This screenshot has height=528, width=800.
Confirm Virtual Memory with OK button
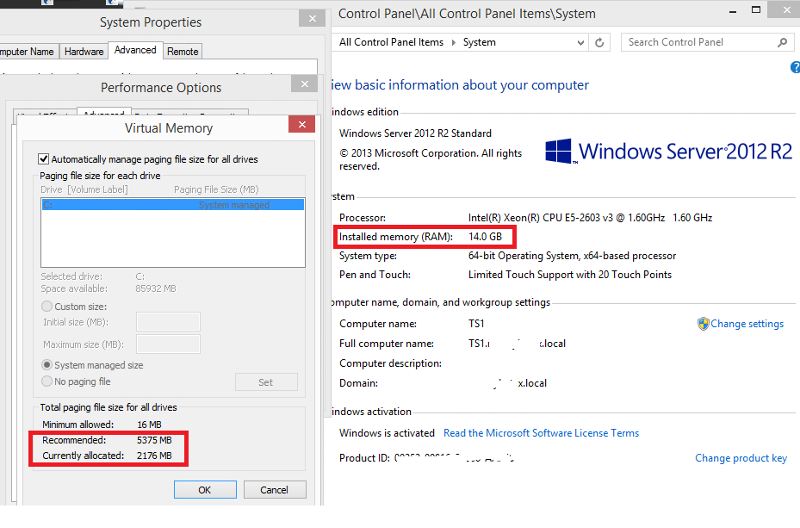pyautogui.click(x=205, y=490)
